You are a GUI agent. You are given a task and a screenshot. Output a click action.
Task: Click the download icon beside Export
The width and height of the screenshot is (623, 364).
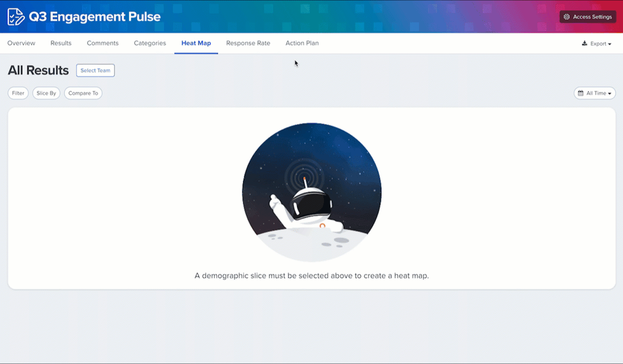coord(585,44)
